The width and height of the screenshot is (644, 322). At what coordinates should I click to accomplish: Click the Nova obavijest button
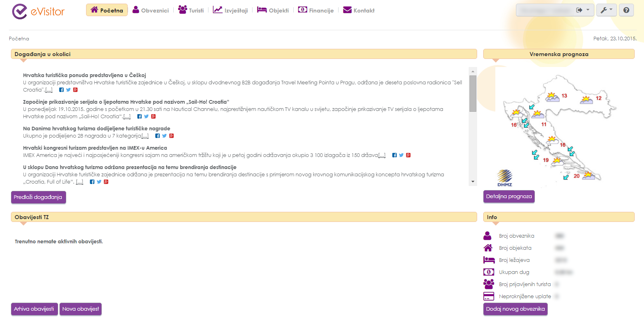(80, 309)
